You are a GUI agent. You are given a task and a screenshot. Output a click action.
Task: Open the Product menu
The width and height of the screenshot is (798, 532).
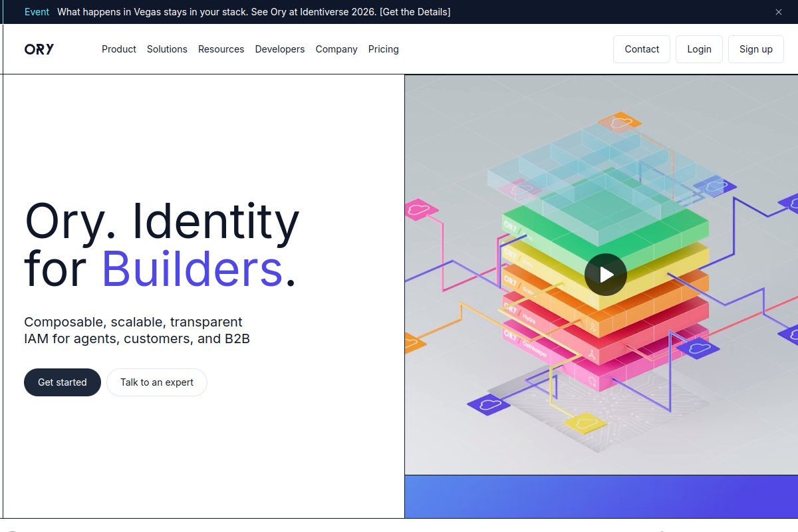tap(119, 49)
